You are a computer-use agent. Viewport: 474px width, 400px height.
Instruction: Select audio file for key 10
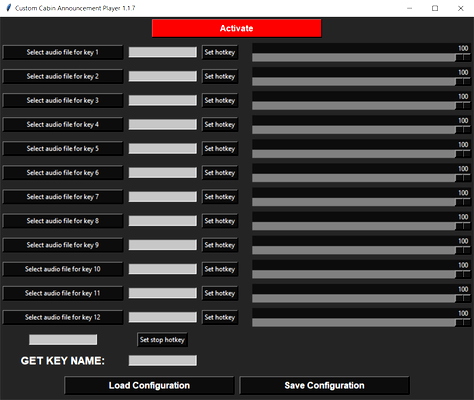pyautogui.click(x=63, y=269)
